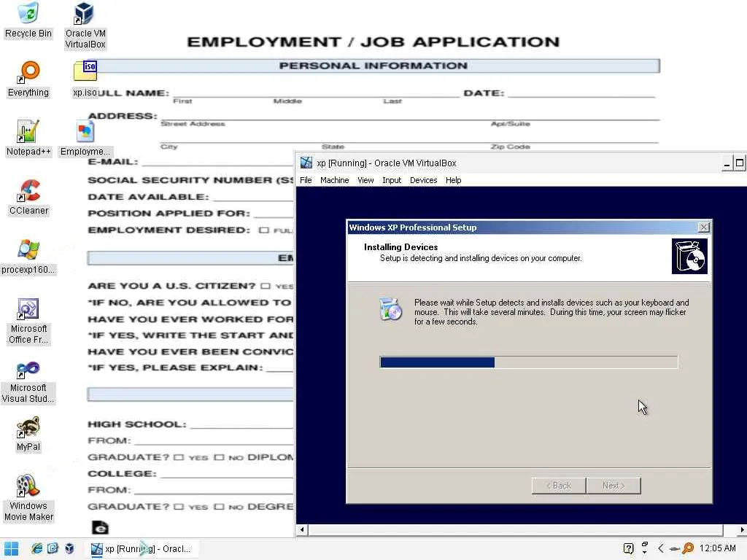Click the Installing Devices progress bar
747x560 pixels.
pyautogui.click(x=529, y=362)
